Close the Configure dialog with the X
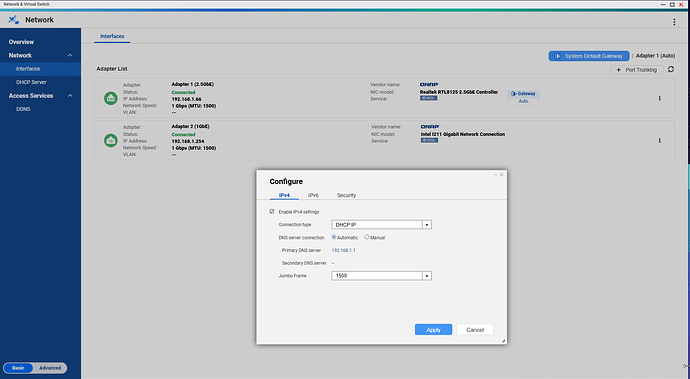 (x=501, y=175)
